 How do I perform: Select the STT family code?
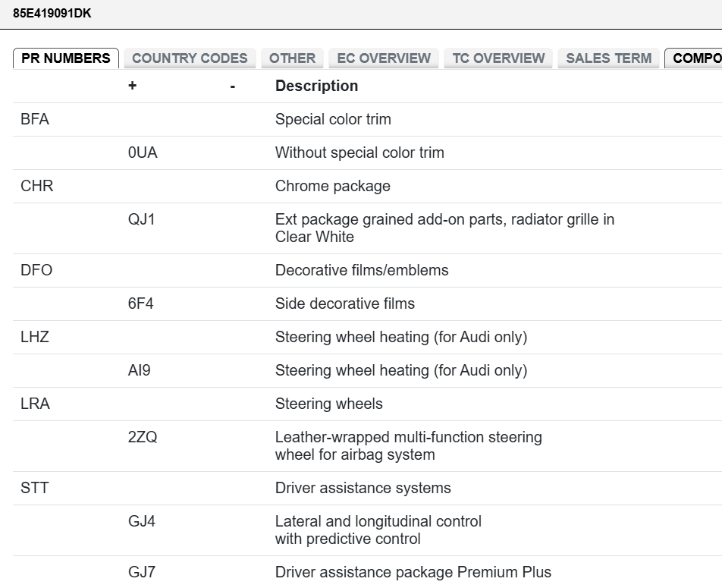[35, 488]
